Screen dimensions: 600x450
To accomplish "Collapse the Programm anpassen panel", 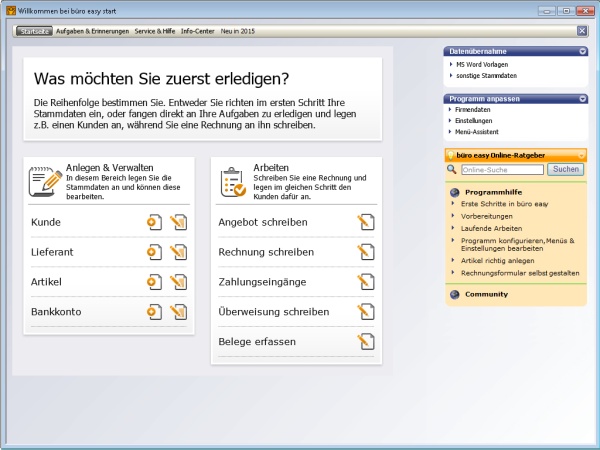I will point(582,99).
